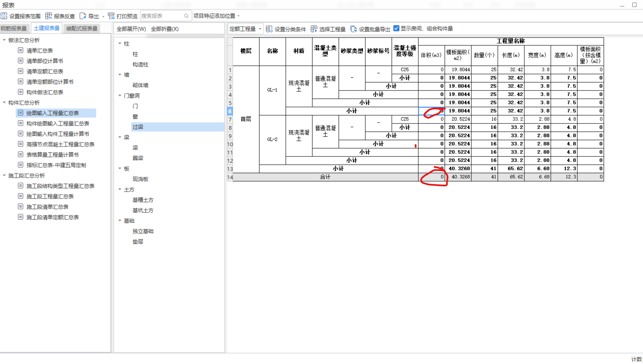
Task: Click the 报表反查 icon
Action: point(49,16)
